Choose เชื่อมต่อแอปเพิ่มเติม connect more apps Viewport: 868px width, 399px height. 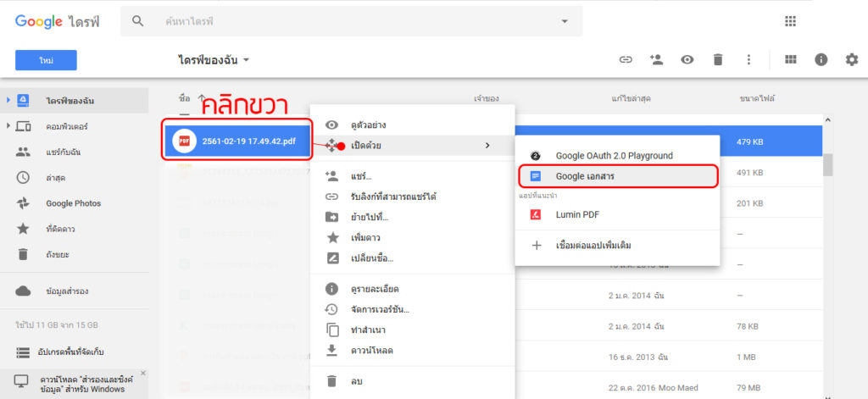click(x=617, y=245)
